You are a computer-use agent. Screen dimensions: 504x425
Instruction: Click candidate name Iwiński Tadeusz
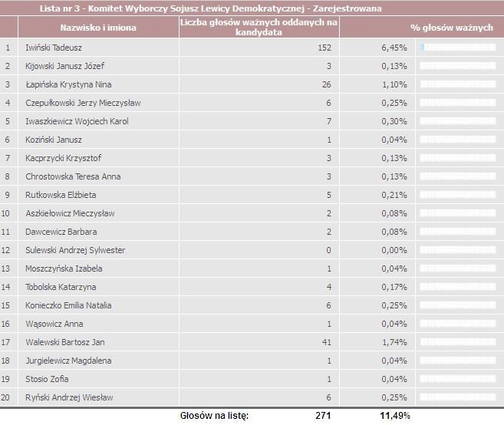pyautogui.click(x=54, y=48)
